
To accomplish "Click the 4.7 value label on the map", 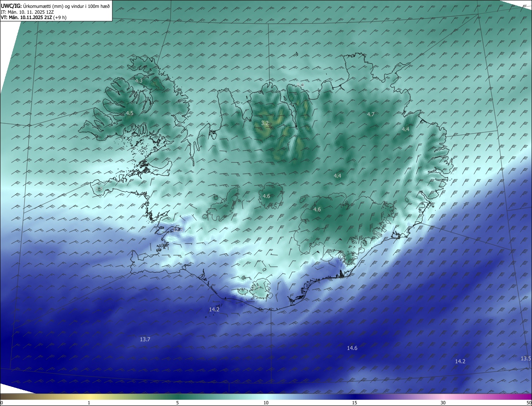I will 371,114.
